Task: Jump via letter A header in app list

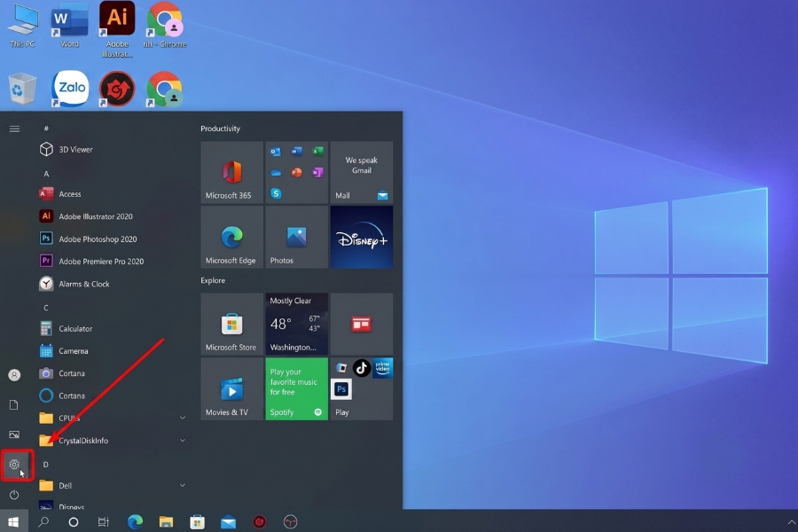Action: click(46, 174)
